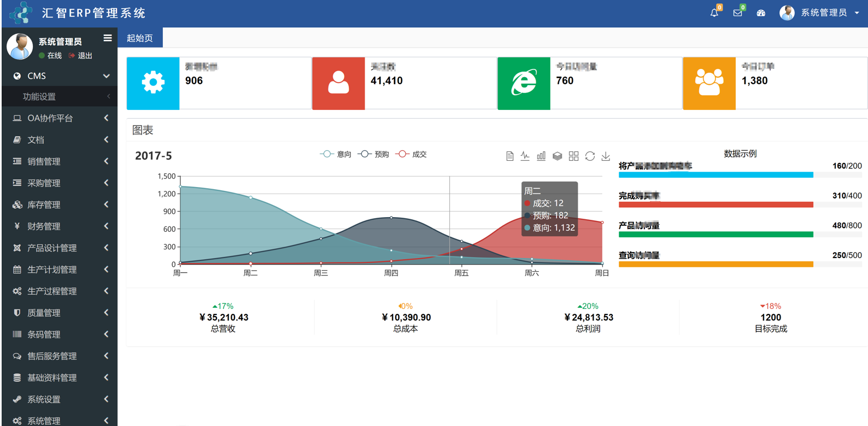Image resolution: width=868 pixels, height=426 pixels.
Task: Open the notifications bell icon
Action: click(x=714, y=13)
